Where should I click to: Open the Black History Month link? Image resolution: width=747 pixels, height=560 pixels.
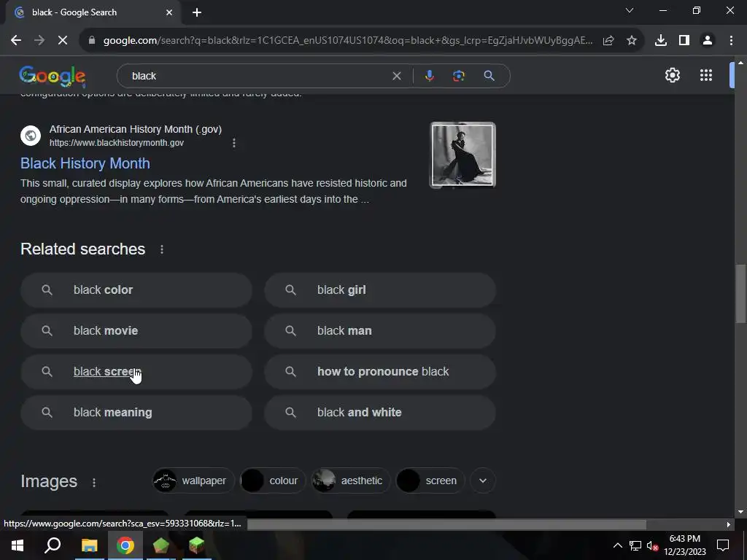point(85,163)
